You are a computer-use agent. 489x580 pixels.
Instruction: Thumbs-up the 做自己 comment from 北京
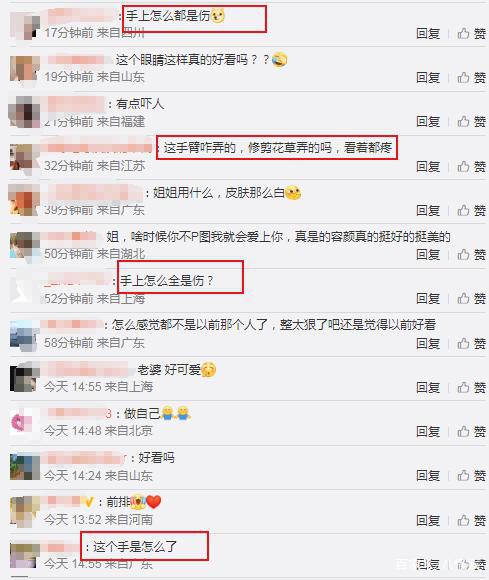[471, 431]
